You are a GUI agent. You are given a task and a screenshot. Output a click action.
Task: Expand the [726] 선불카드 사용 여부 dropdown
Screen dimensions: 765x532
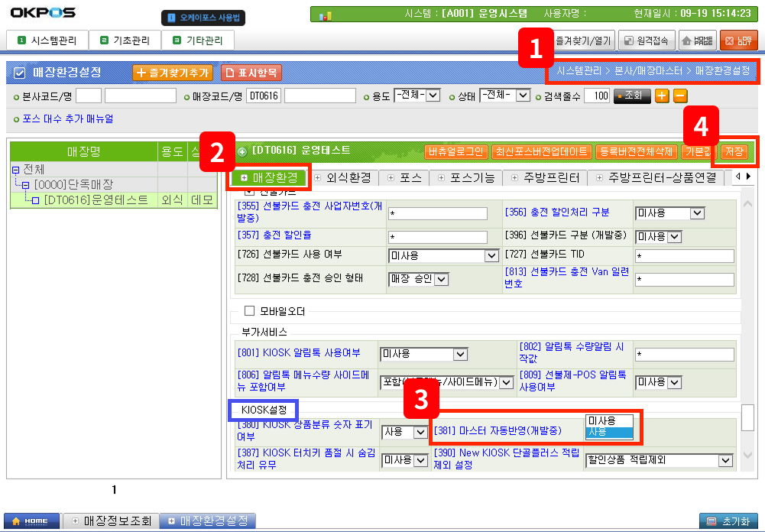[443, 256]
